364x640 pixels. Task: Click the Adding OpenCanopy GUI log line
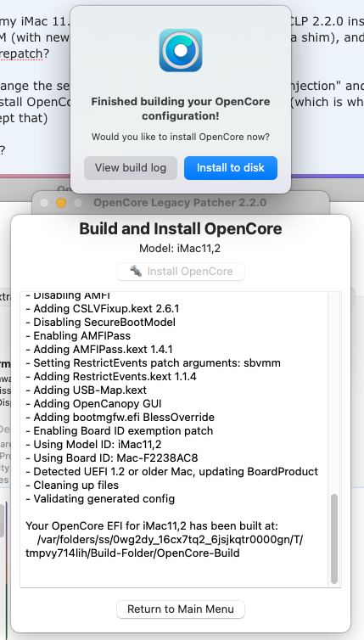click(93, 404)
